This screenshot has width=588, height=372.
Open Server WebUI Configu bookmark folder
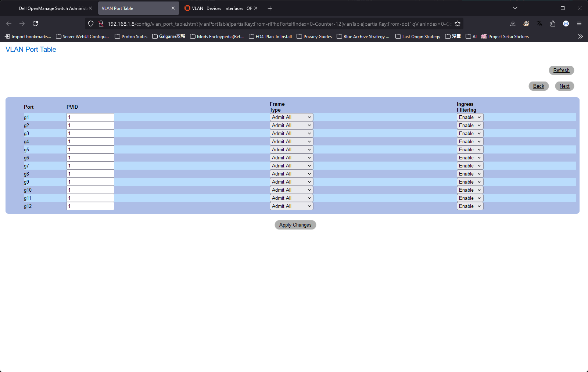pyautogui.click(x=82, y=36)
